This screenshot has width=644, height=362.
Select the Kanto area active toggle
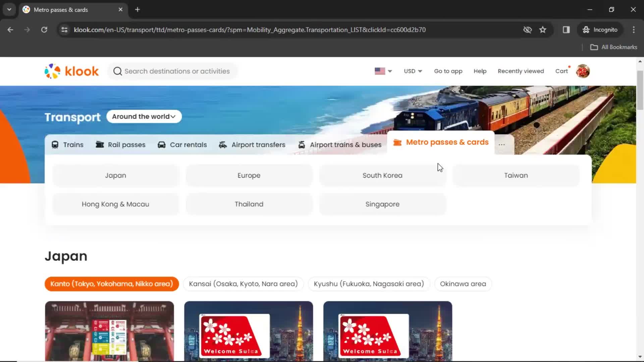coord(111,284)
